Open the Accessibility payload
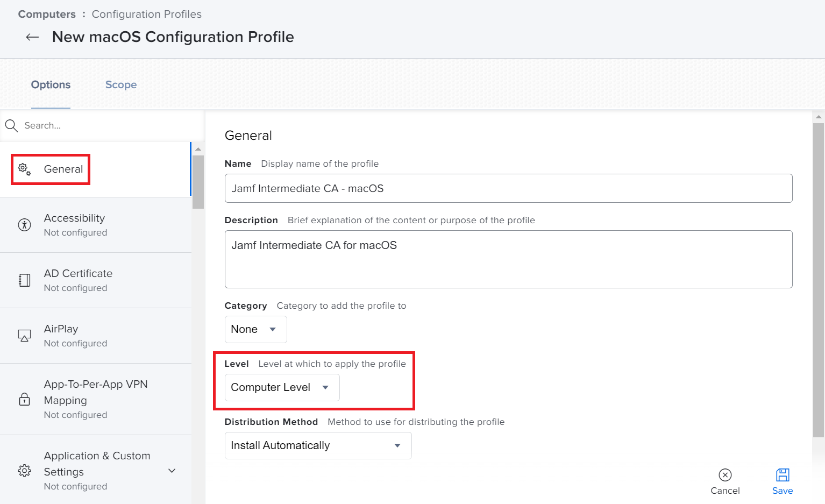The width and height of the screenshot is (825, 504). click(x=96, y=225)
